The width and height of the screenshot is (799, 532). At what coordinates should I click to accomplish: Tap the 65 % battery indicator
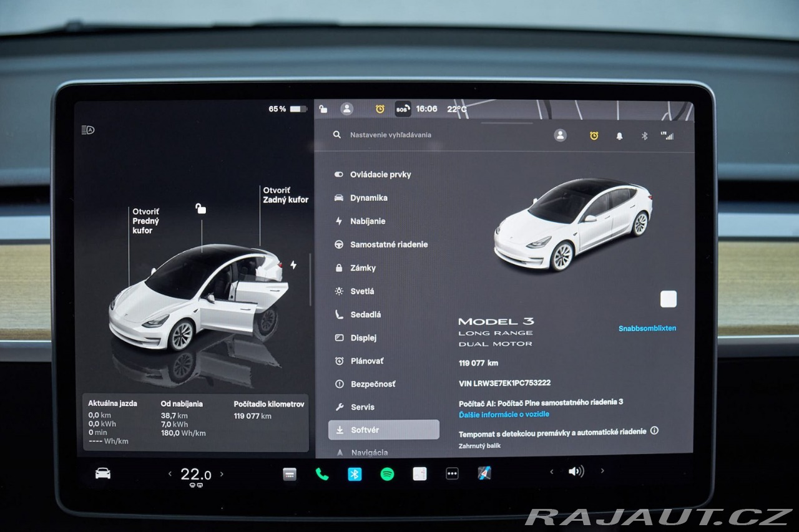point(288,109)
